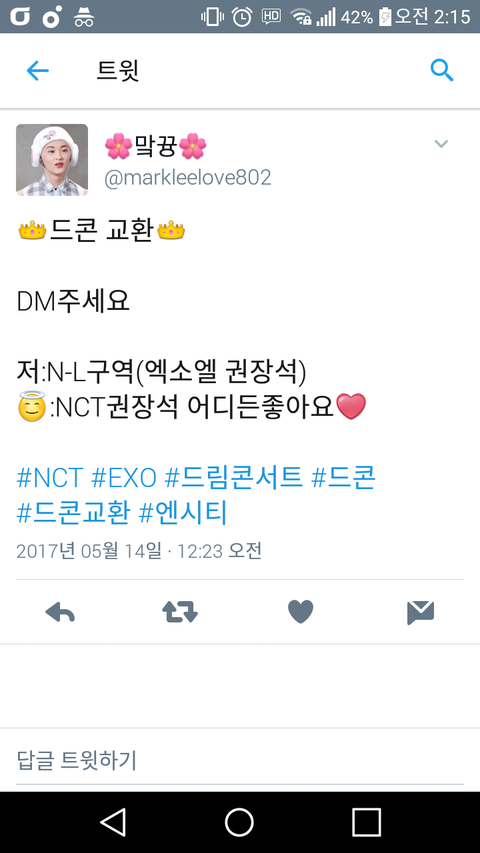Like the tweet with the heart icon
Image resolution: width=480 pixels, height=853 pixels.
(x=300, y=612)
